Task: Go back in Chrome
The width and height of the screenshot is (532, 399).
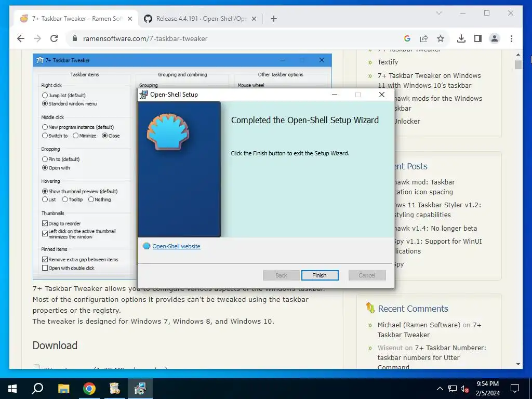Action: (x=21, y=38)
